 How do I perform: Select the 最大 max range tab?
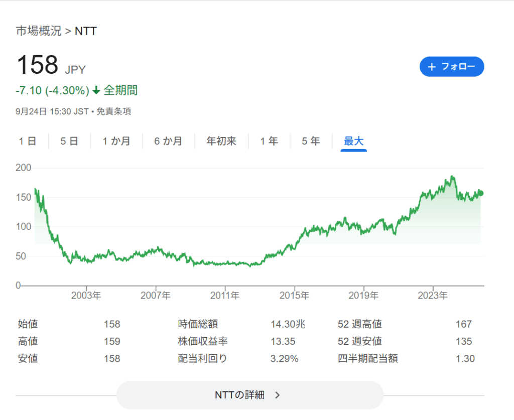pyautogui.click(x=353, y=142)
